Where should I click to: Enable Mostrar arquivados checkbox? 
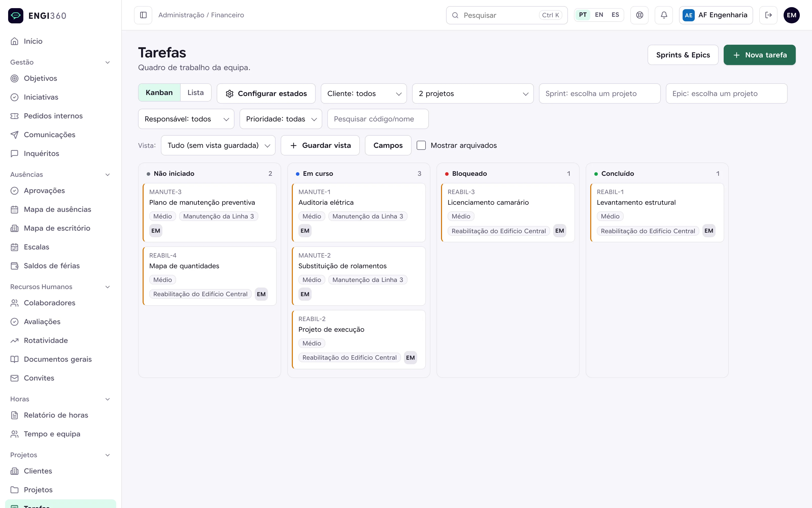[x=421, y=146]
